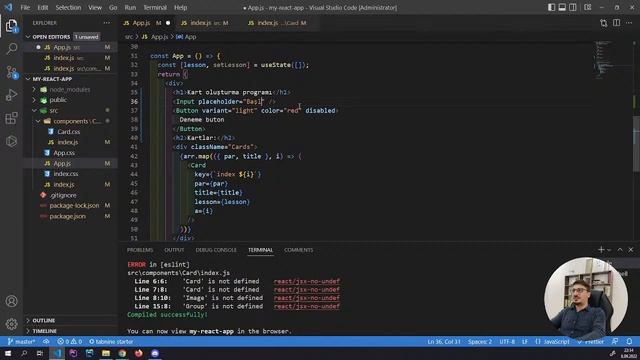Toggle the Secondary Side Bar layout icon
The height and width of the screenshot is (360, 640).
(573, 7)
